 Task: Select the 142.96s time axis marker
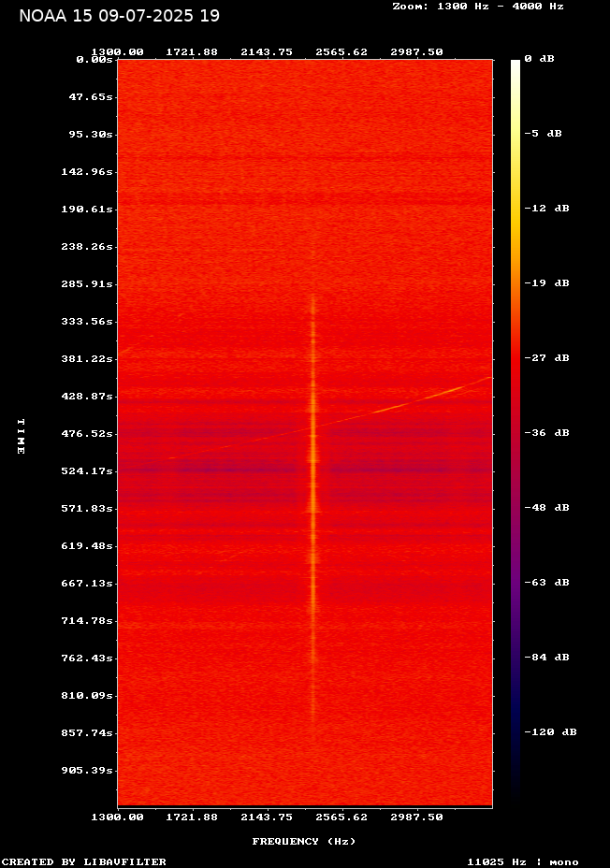click(87, 172)
